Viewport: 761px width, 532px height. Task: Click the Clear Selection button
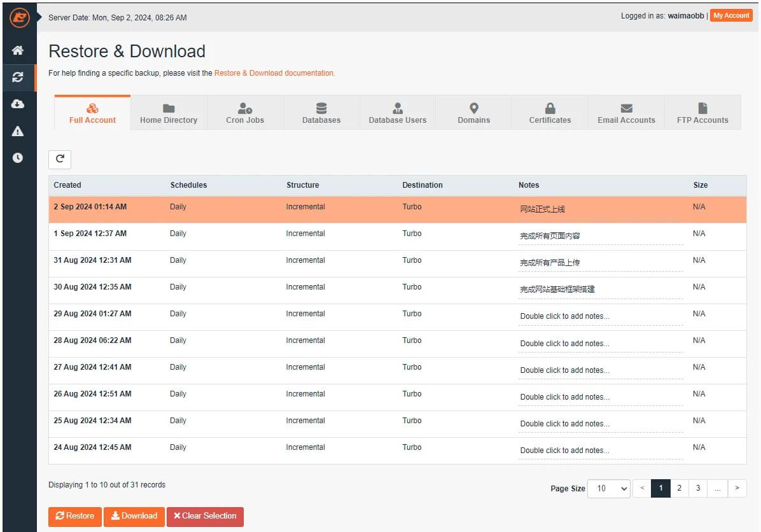point(205,516)
